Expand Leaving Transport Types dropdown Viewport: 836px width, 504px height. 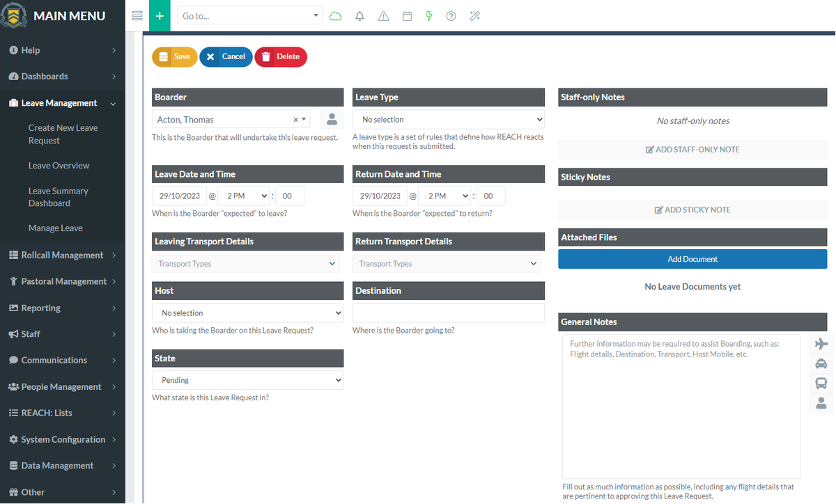(247, 264)
